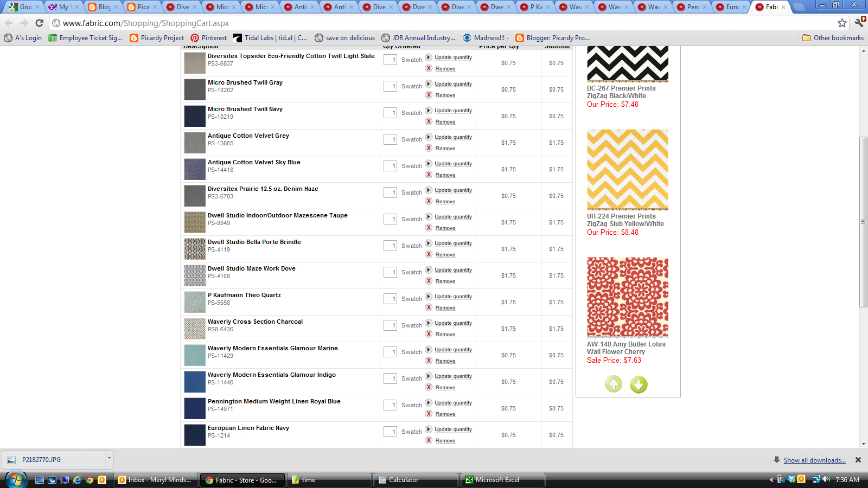Open Calculator from the taskbar
The width and height of the screenshot is (868, 488).
point(415,480)
